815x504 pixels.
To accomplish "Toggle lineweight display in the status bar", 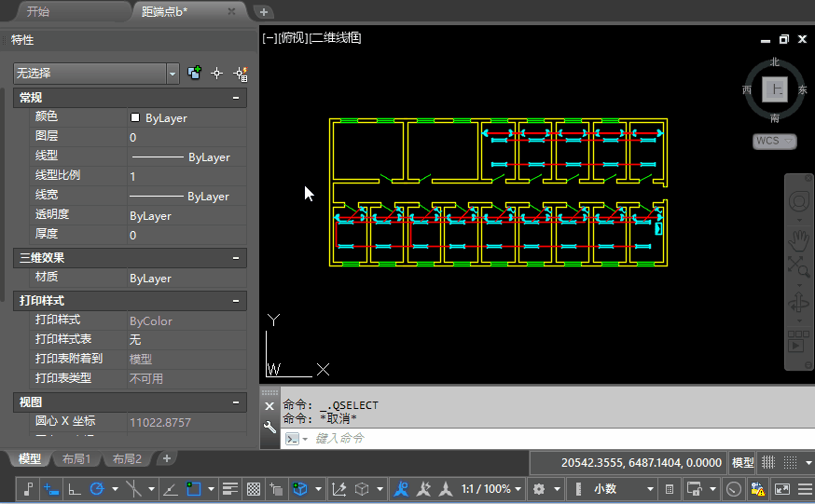I will click(229, 488).
